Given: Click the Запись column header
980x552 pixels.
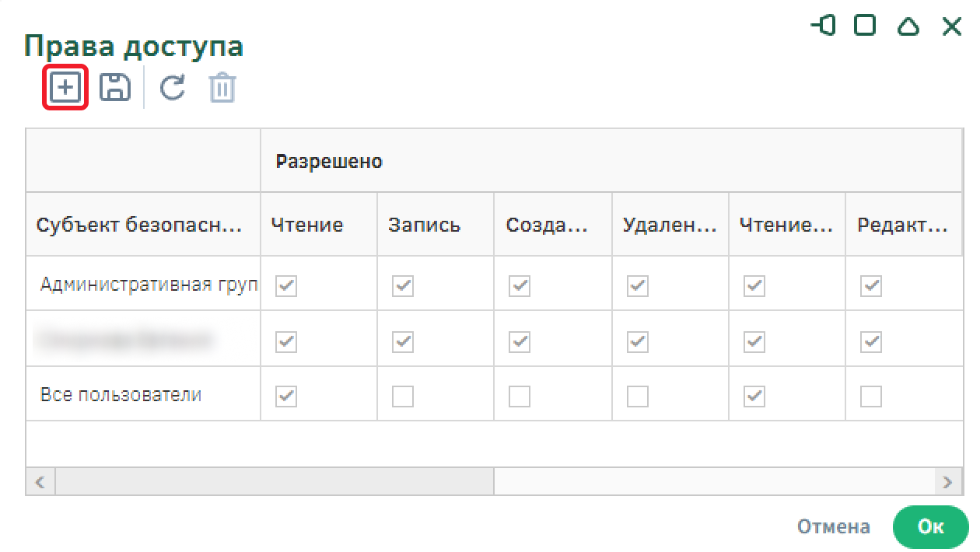Looking at the screenshot, I should (424, 225).
